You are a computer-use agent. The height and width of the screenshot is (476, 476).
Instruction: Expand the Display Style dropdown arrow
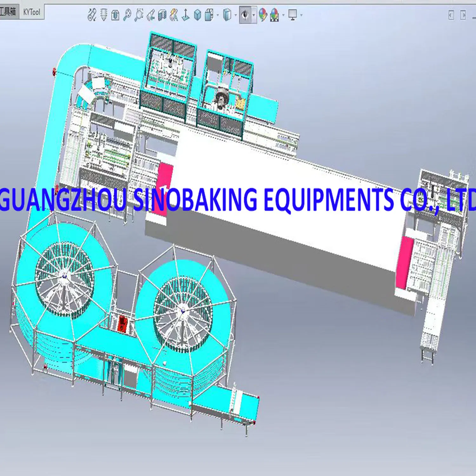(235, 15)
